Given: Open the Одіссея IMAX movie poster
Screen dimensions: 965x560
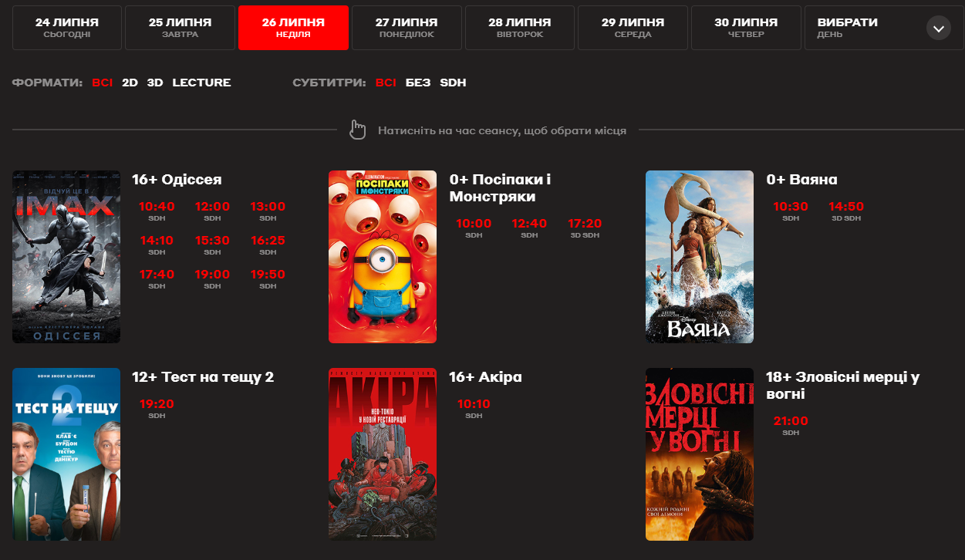Looking at the screenshot, I should click(x=66, y=257).
